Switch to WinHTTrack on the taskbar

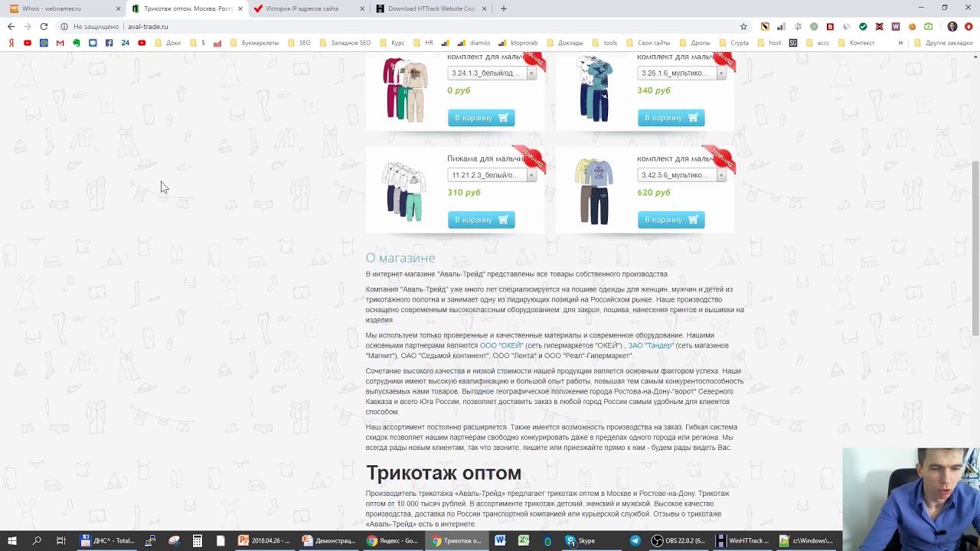(743, 540)
